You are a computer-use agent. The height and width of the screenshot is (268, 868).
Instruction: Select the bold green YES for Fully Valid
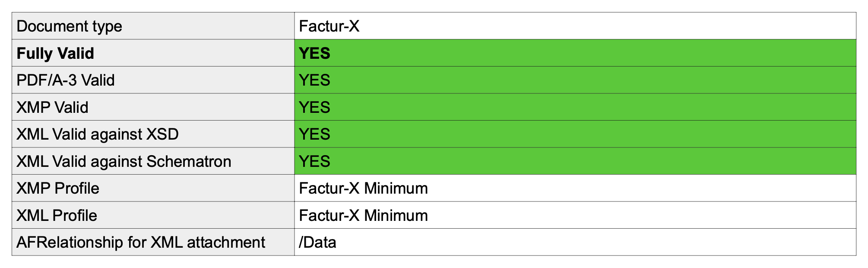click(314, 53)
